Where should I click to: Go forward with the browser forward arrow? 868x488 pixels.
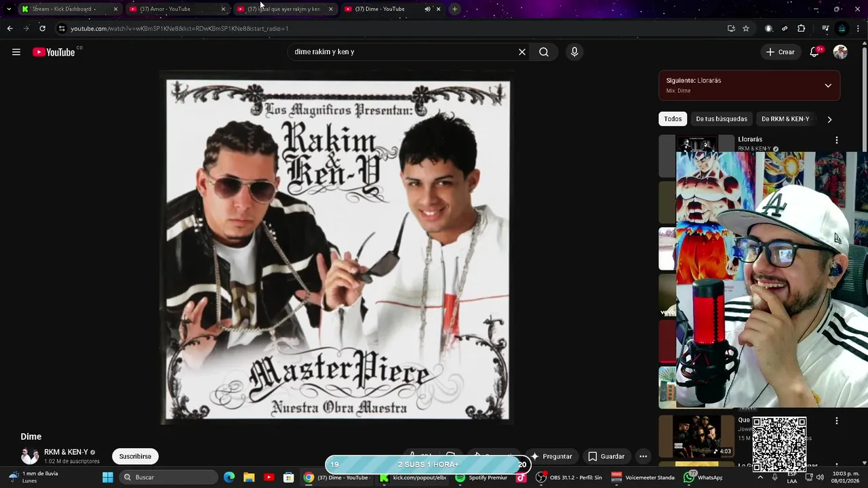pos(26,28)
